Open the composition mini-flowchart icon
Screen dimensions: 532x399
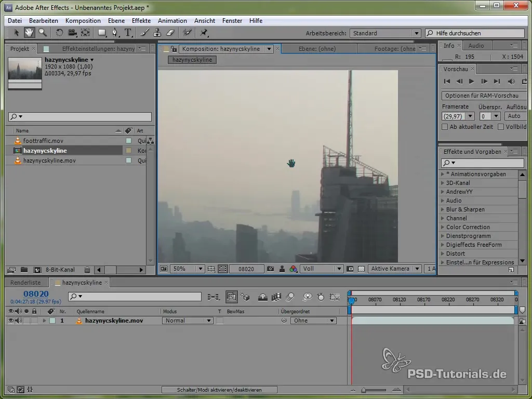[x=213, y=297]
